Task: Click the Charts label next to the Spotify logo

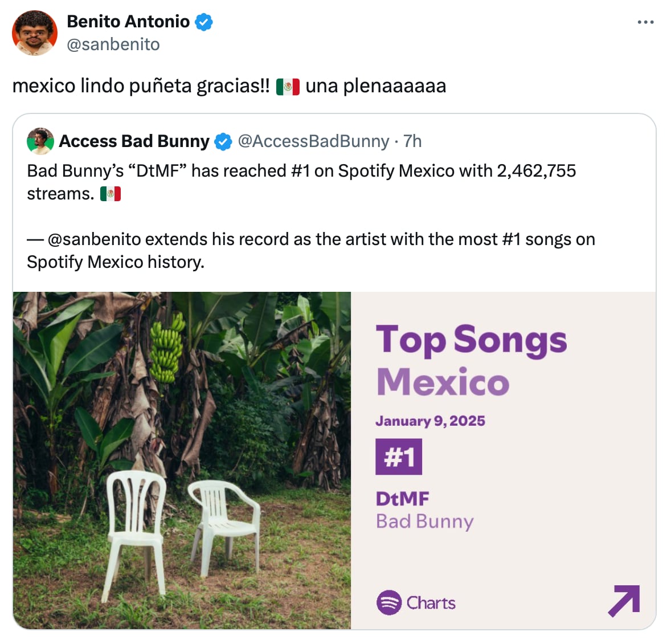Action: click(x=431, y=603)
